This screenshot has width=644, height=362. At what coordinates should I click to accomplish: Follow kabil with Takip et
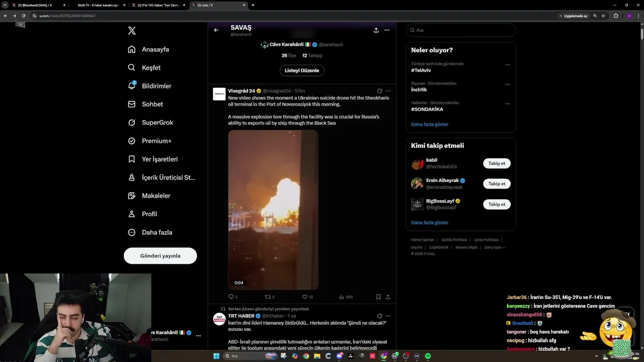pyautogui.click(x=497, y=163)
